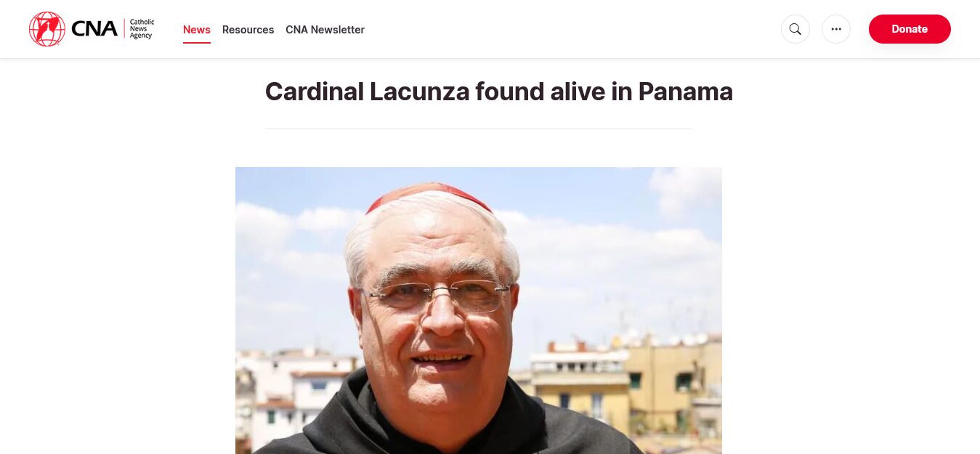Click the divider line under the headline
980x454 pixels.
pos(479,129)
